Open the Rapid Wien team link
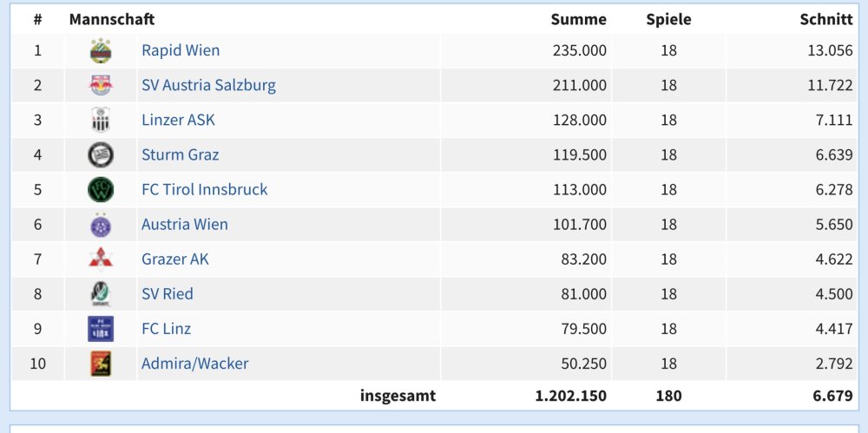The image size is (868, 433). point(181,50)
